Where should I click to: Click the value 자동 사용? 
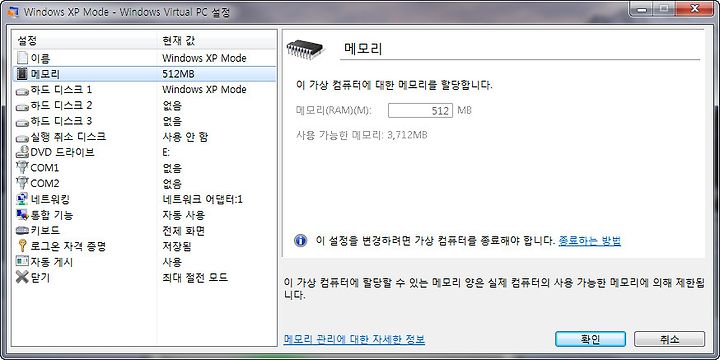pyautogui.click(x=183, y=215)
